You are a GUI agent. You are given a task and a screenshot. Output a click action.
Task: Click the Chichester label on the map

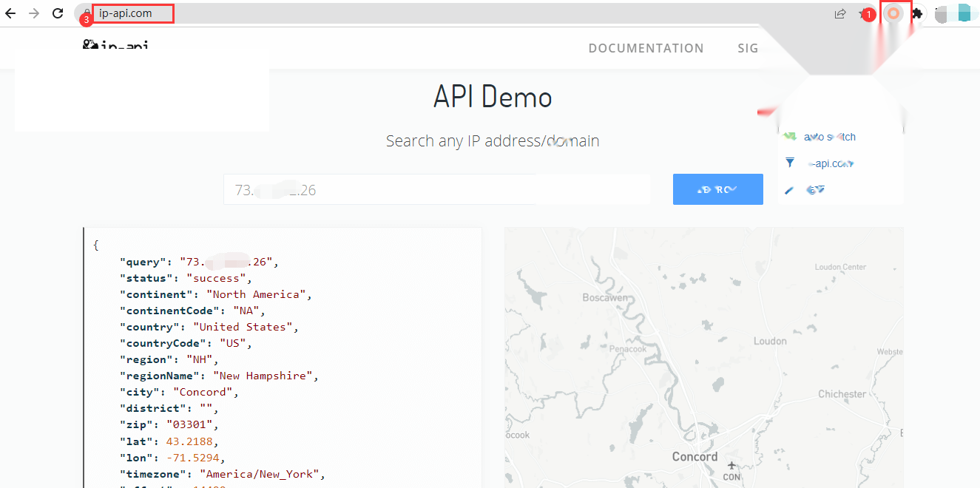842,394
